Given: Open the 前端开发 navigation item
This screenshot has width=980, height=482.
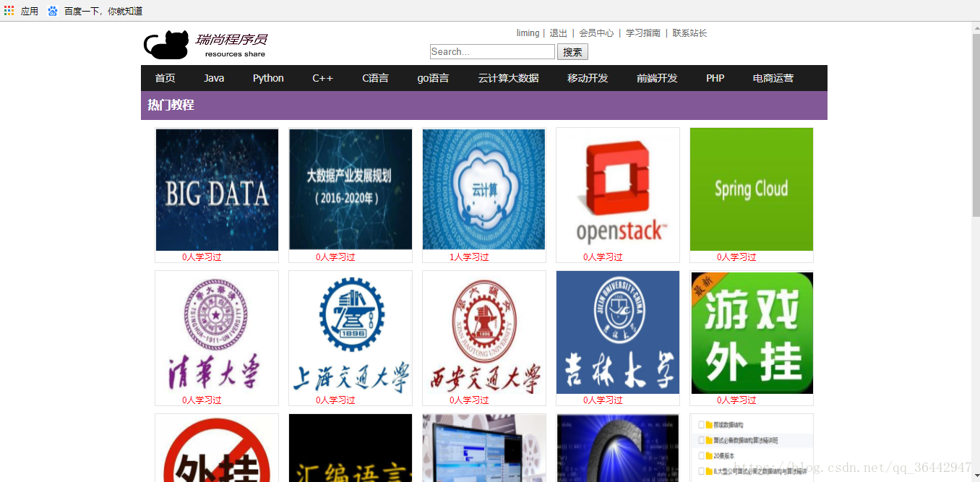Looking at the screenshot, I should click(657, 78).
